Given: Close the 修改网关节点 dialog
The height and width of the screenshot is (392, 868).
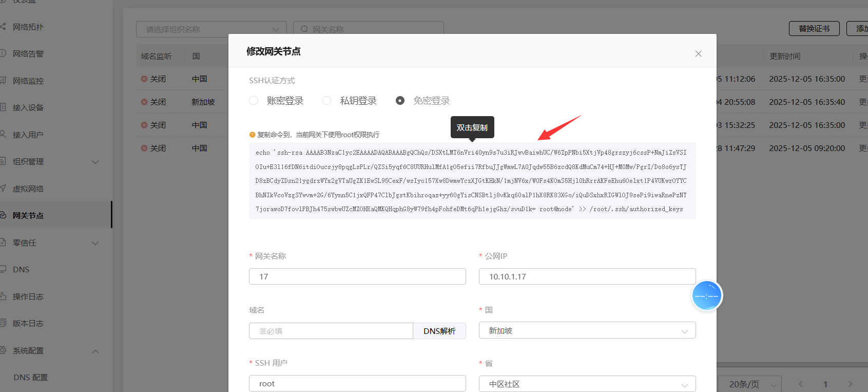Looking at the screenshot, I should (x=698, y=53).
